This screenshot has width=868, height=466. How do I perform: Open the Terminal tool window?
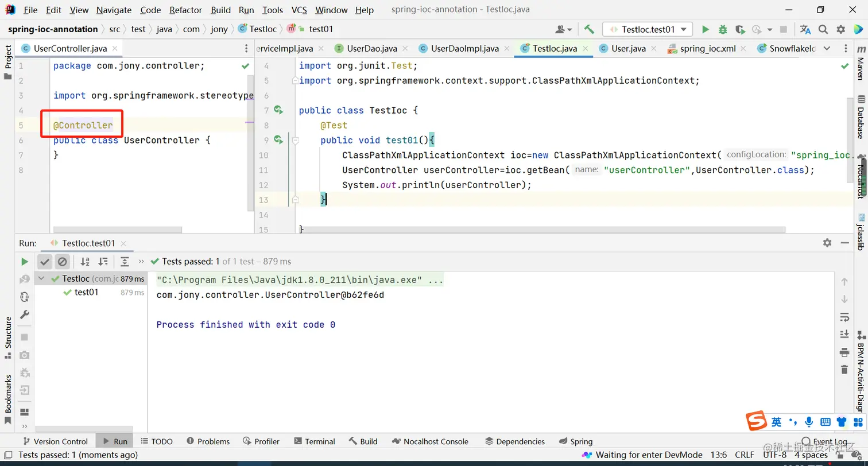coord(314,441)
